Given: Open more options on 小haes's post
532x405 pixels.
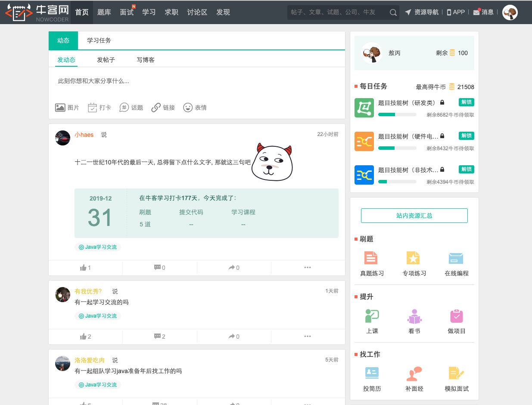Looking at the screenshot, I should pos(308,268).
